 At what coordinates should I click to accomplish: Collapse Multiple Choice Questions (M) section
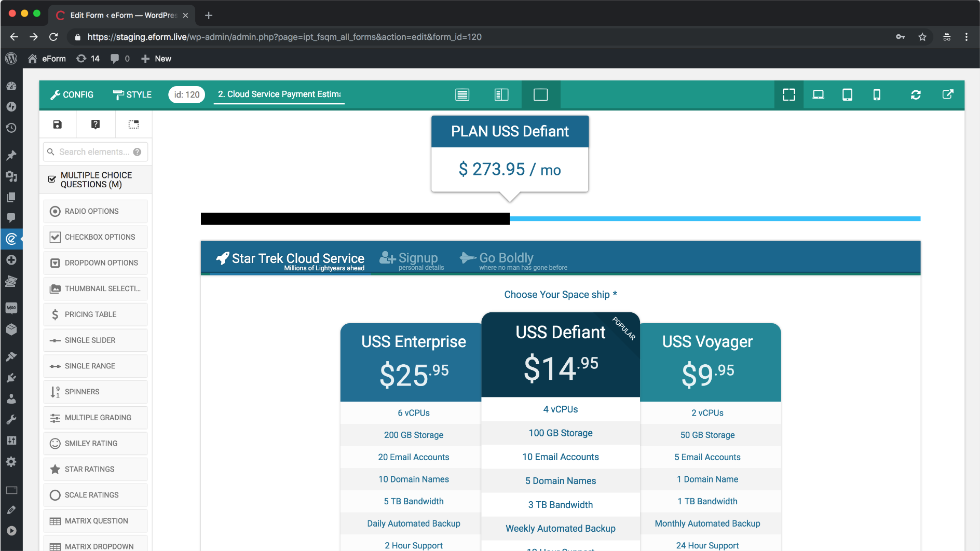tap(96, 180)
